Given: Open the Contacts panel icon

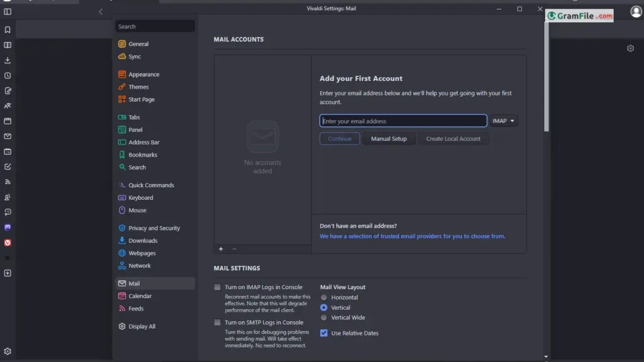Looking at the screenshot, I should pos(8,197).
